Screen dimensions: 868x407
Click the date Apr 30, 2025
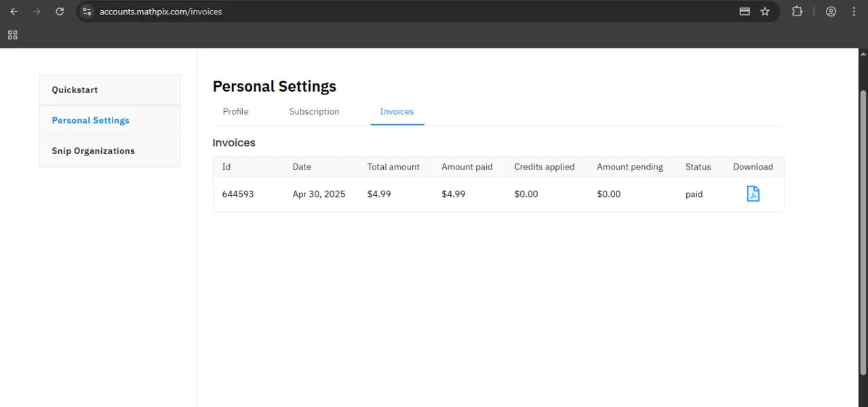(x=319, y=194)
